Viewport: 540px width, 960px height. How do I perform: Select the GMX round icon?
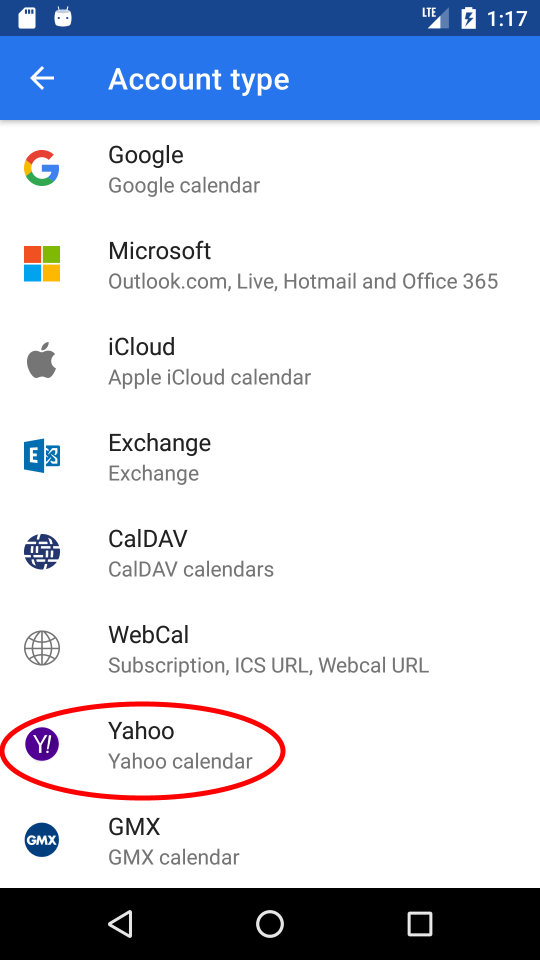42,840
